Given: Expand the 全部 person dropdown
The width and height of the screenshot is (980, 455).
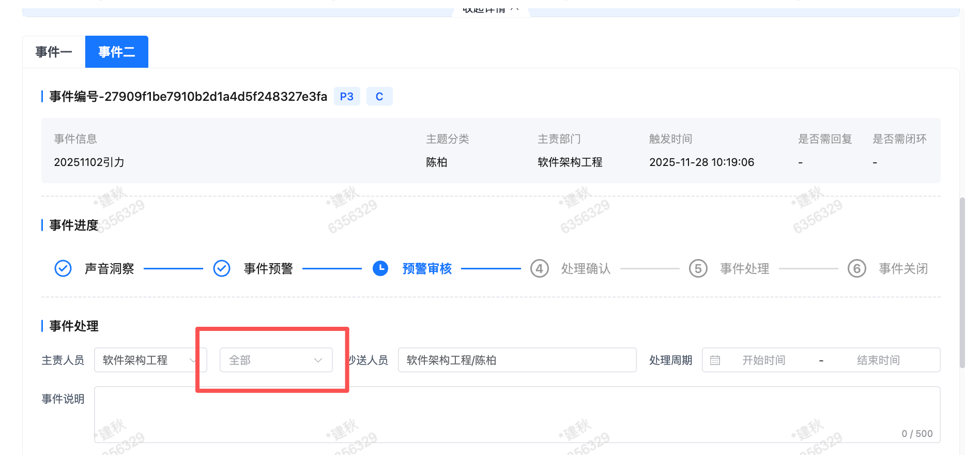Looking at the screenshot, I should click(276, 360).
